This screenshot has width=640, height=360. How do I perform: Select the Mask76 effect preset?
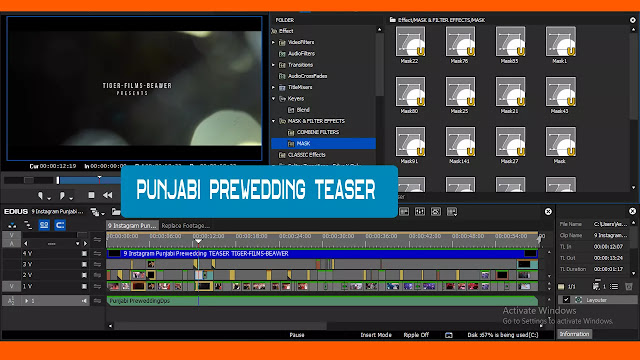(460, 45)
